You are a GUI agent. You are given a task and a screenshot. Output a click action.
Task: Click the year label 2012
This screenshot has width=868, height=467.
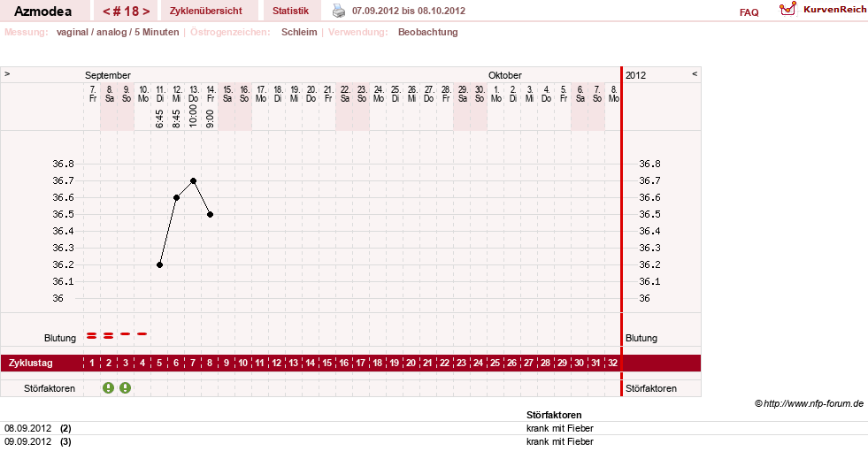(x=635, y=75)
